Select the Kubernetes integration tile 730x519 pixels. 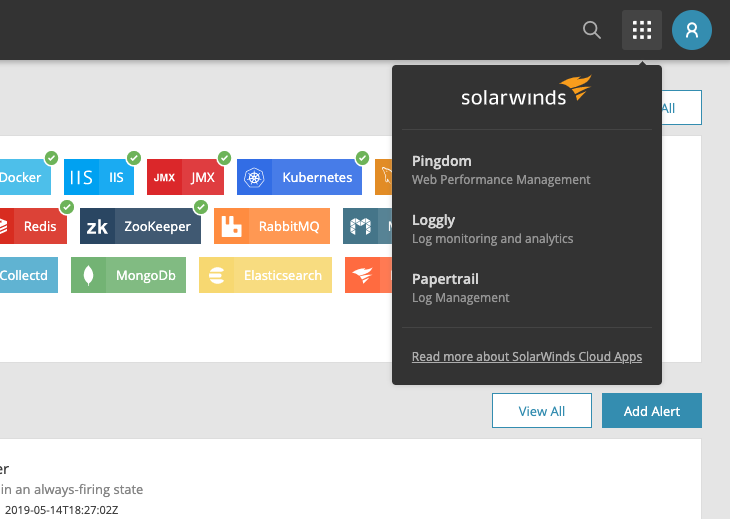tap(299, 177)
